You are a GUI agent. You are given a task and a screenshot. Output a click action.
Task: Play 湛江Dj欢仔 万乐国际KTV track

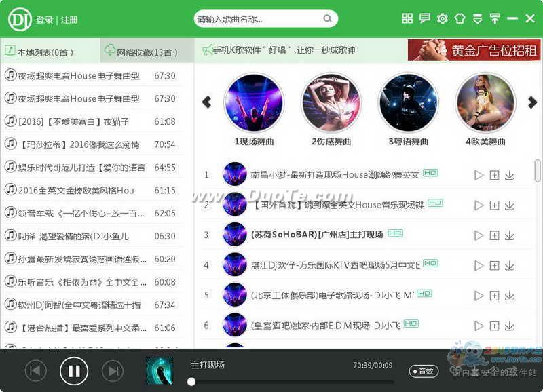(x=479, y=265)
